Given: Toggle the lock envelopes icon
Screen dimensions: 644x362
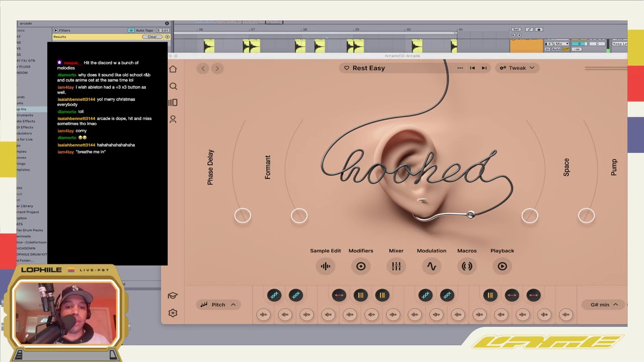Looking at the screenshot, I should (x=539, y=30).
